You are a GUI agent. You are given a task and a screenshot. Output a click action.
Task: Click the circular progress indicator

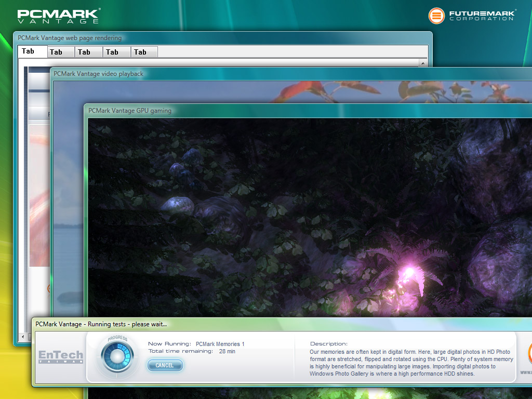[x=117, y=356]
